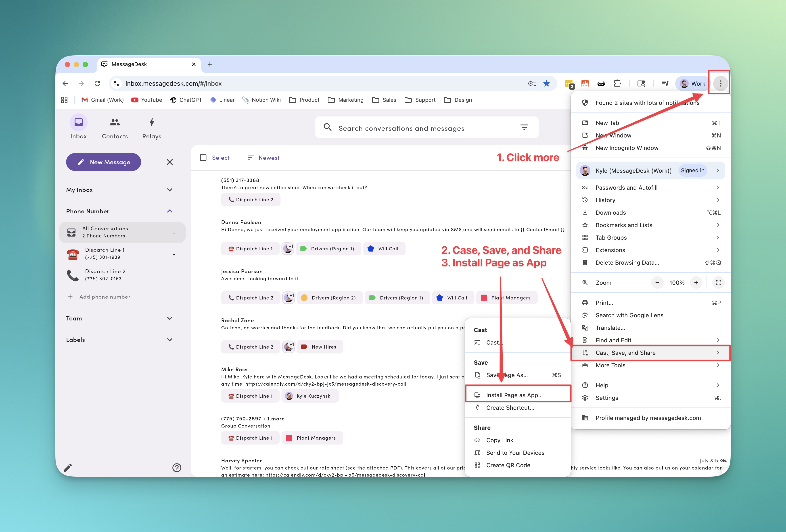
Task: Expand the Labels section
Action: [170, 340]
